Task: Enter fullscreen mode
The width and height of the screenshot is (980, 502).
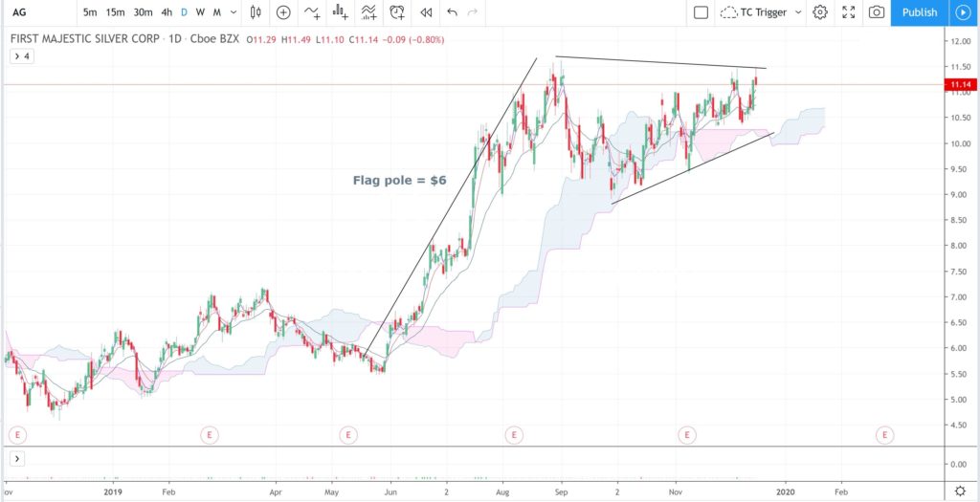Action: [x=849, y=11]
